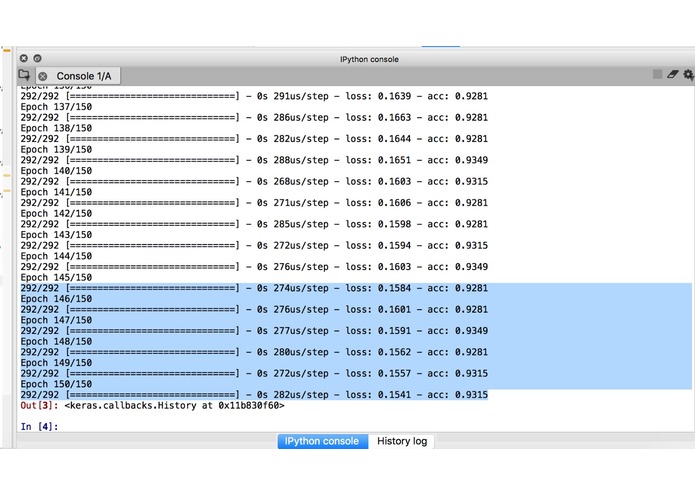Click the highlighted 'Epoch 147/150' line
This screenshot has height=494, width=695.
[56, 320]
